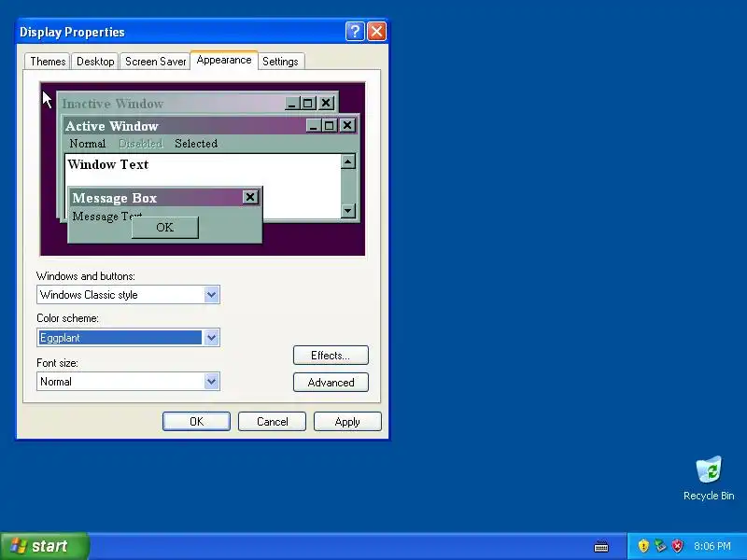Close the Display Properties dialog
747x560 pixels.
coord(377,32)
